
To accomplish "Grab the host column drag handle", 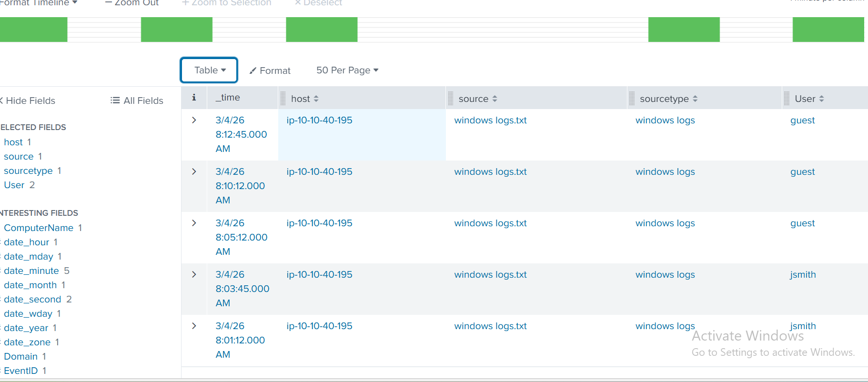I will coord(283,99).
